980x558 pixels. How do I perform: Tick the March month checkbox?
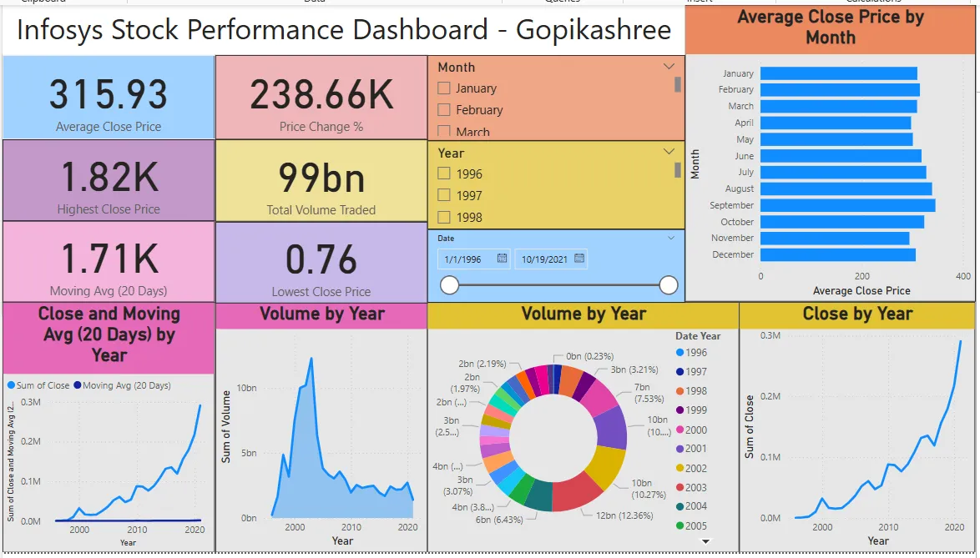point(444,132)
